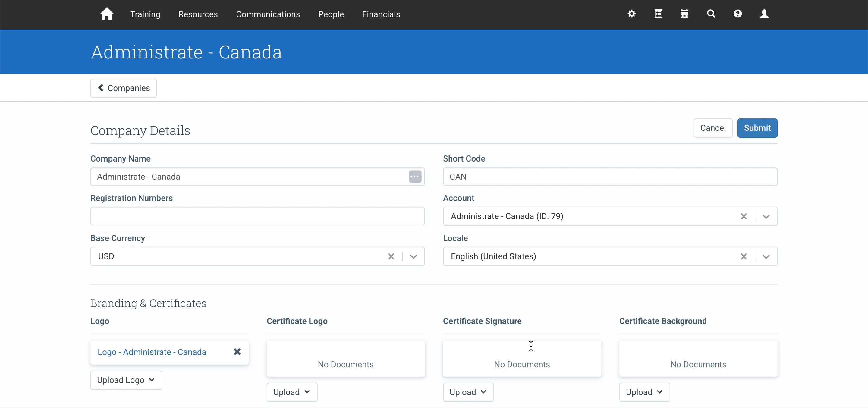
Task: Open the Logo - Administrate - Canada link
Action: pyautogui.click(x=152, y=352)
